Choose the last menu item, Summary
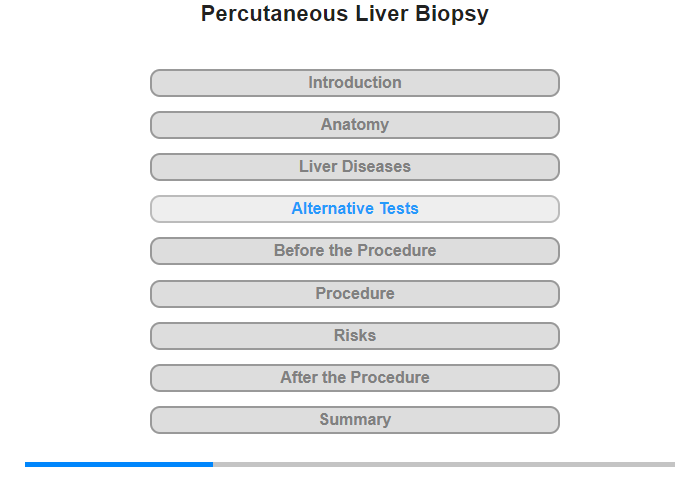700x480 pixels. pos(355,419)
